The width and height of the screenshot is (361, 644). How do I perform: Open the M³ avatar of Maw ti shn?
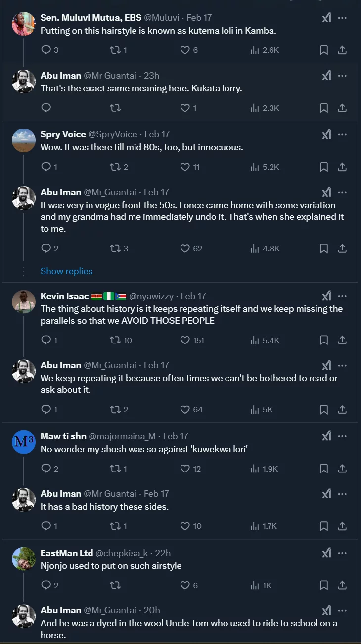click(23, 442)
